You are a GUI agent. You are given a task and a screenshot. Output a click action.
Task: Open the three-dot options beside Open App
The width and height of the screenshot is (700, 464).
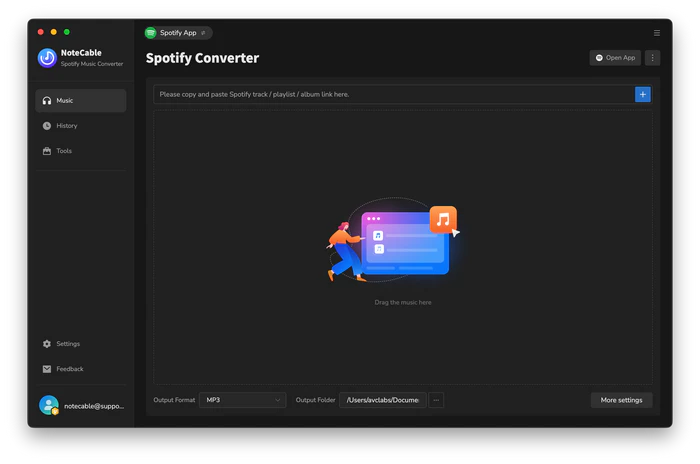point(652,58)
